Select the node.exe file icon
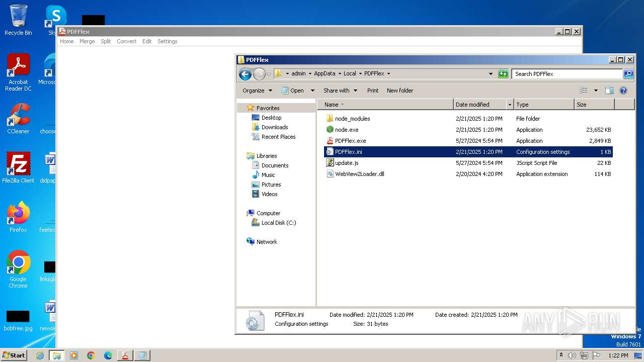 [330, 130]
